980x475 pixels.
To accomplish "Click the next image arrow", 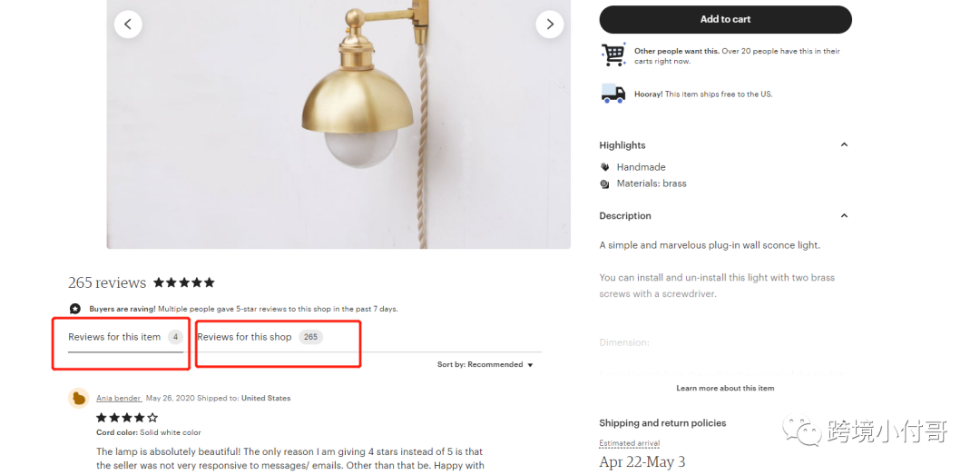I will point(549,25).
